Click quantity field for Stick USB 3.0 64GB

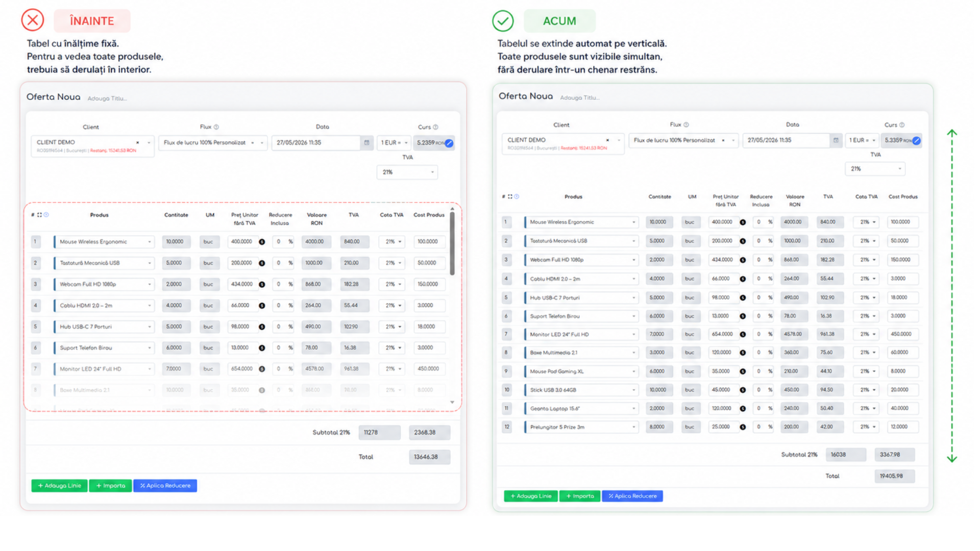tap(659, 390)
